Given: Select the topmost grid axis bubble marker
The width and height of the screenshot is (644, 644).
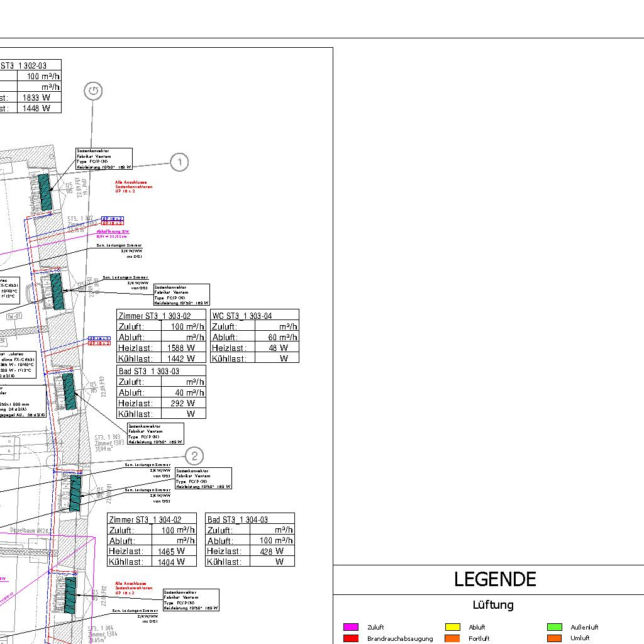Looking at the screenshot, I should tap(93, 91).
